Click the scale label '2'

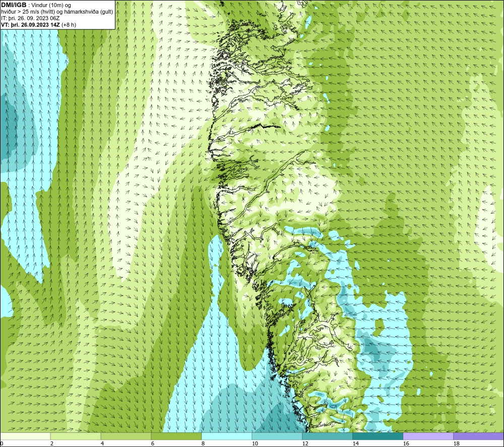coord(52,443)
